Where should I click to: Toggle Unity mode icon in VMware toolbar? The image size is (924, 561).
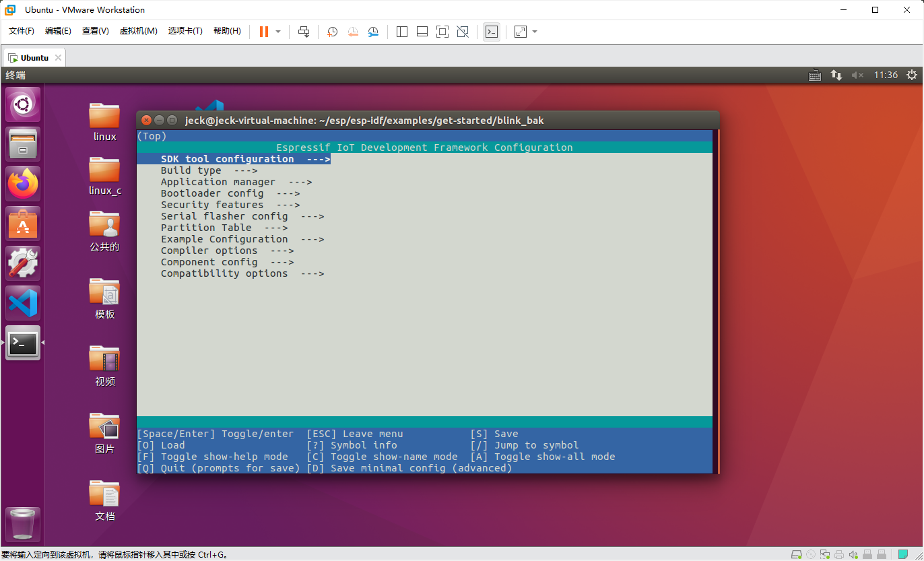click(x=463, y=32)
